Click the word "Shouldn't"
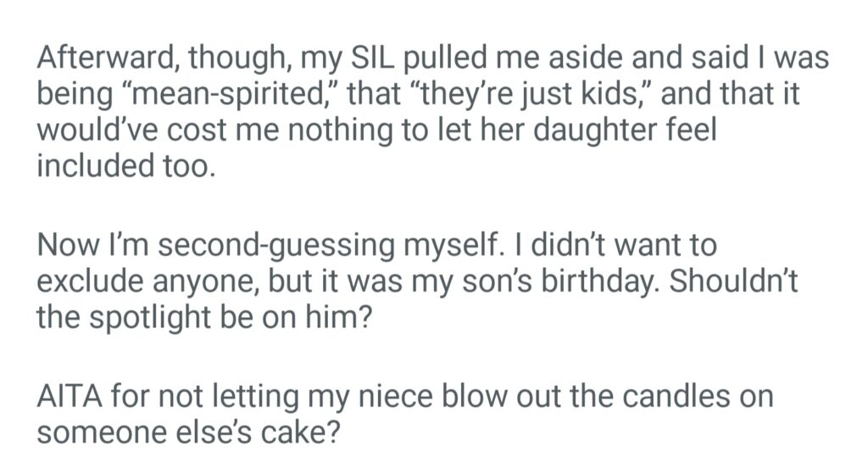Image resolution: width=868 pixels, height=468 pixels. point(732,281)
